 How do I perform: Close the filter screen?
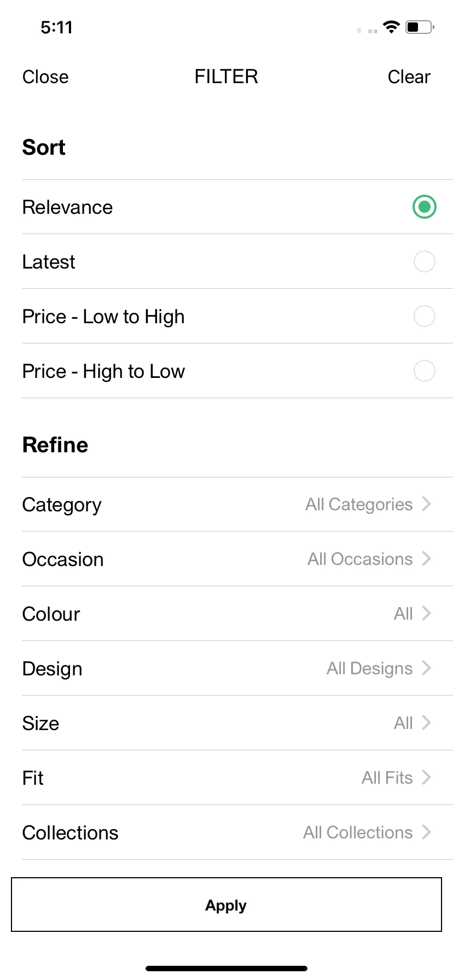45,77
